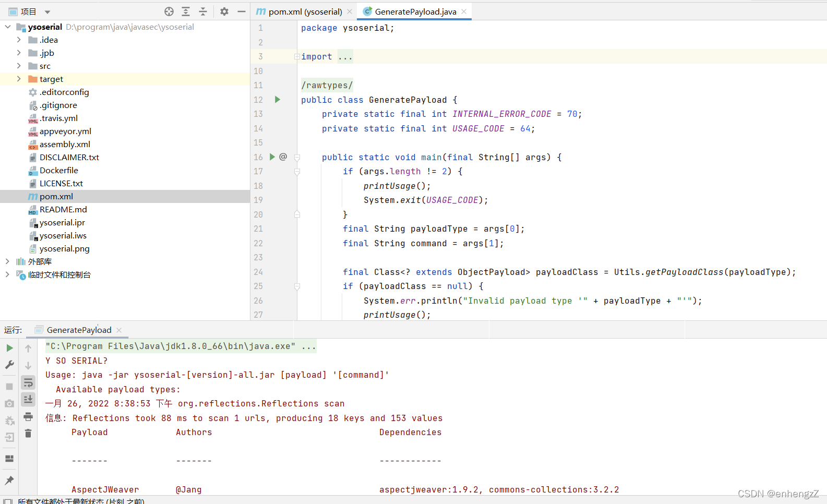Click the @ annotation gutter icon on line 16
The image size is (827, 504).
[x=283, y=157]
